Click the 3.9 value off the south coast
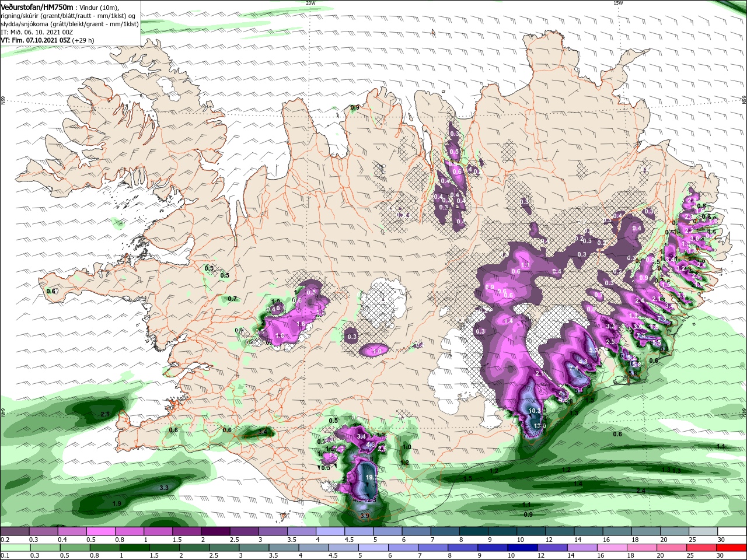 click(365, 516)
